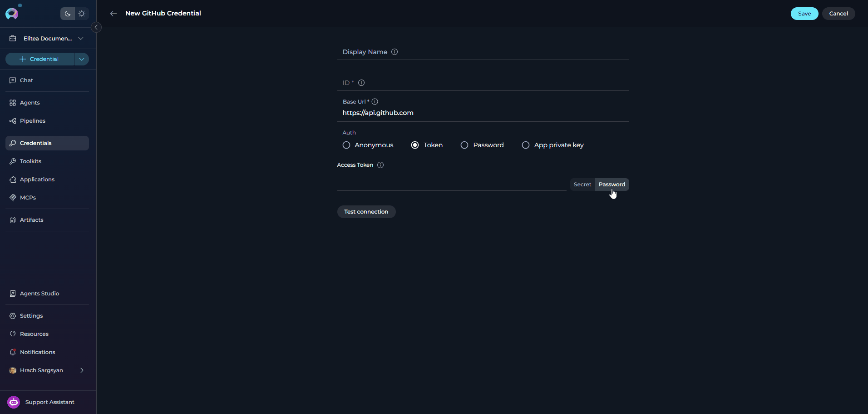Screen dimensions: 868x414
Task: Go back using the arrow icon
Action: coord(113,14)
